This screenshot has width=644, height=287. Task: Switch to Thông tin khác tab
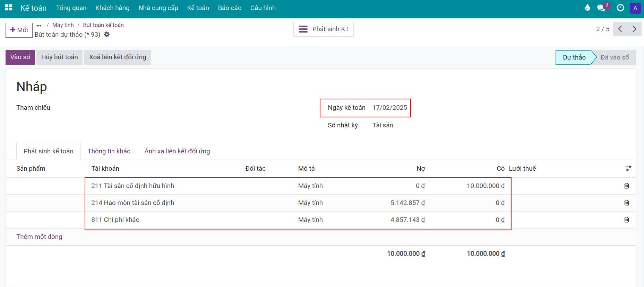click(x=109, y=151)
